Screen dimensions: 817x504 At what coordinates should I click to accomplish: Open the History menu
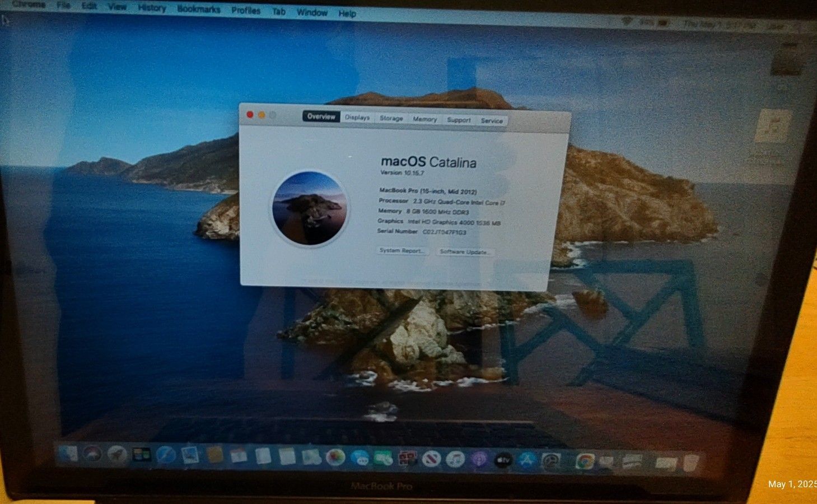coord(152,8)
